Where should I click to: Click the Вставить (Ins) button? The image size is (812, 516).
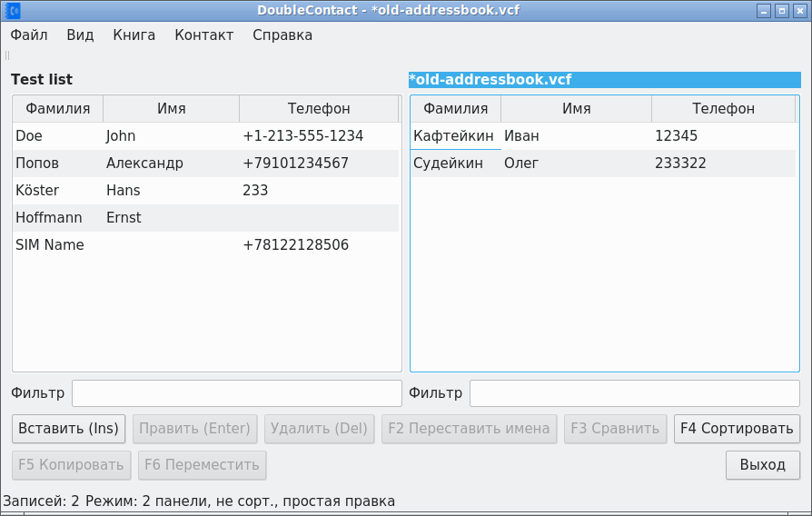(x=68, y=429)
